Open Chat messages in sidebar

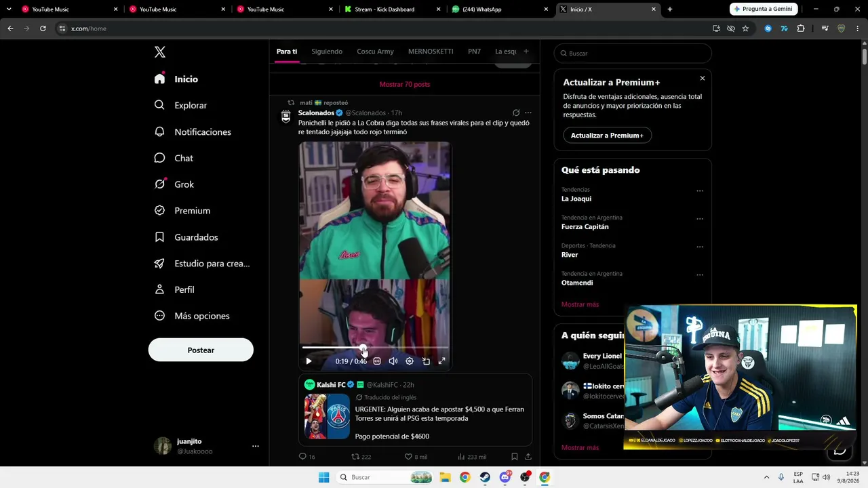pos(174,158)
